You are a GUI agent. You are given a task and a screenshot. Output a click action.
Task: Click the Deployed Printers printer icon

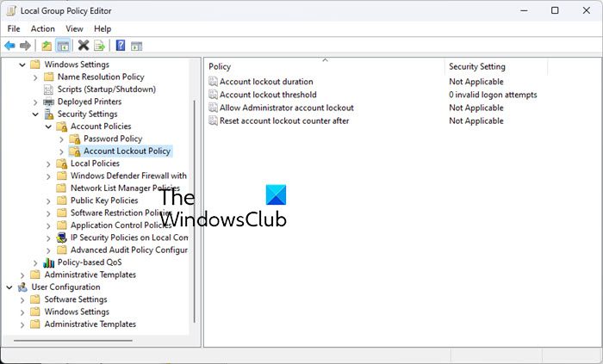[x=49, y=102]
